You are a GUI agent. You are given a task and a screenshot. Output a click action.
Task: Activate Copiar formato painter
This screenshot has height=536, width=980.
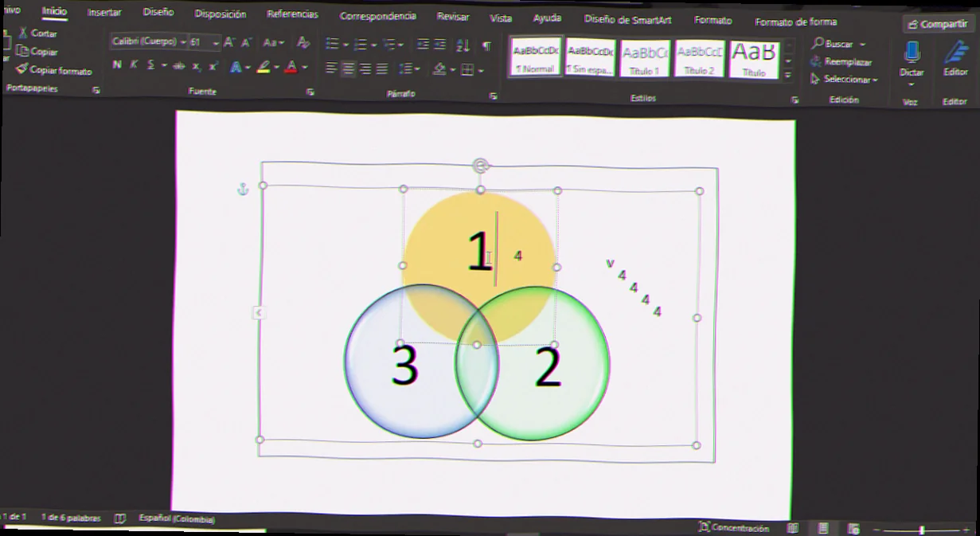(54, 70)
